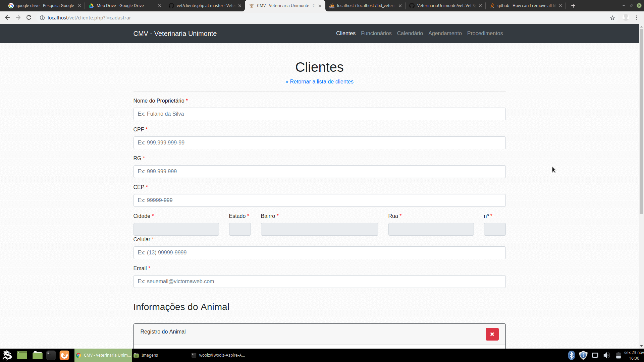This screenshot has height=362, width=644.
Task: Open Calendário nav menu item
Action: [410, 34]
